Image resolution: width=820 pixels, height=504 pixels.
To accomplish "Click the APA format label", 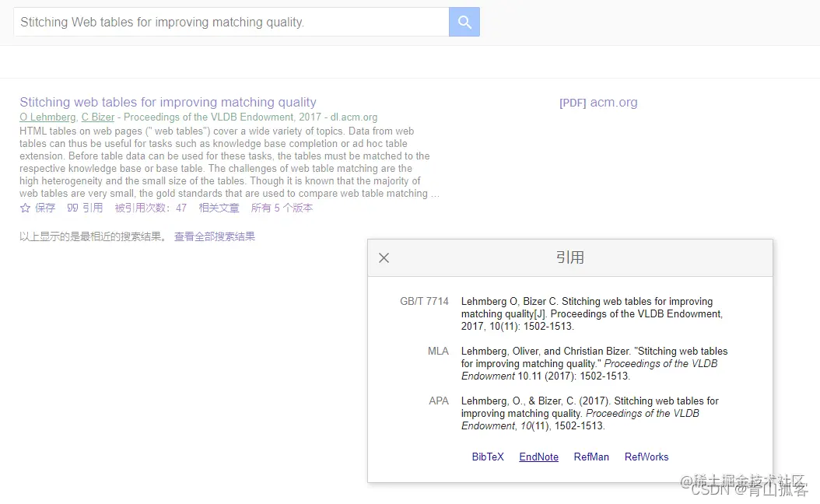I will click(x=439, y=401).
